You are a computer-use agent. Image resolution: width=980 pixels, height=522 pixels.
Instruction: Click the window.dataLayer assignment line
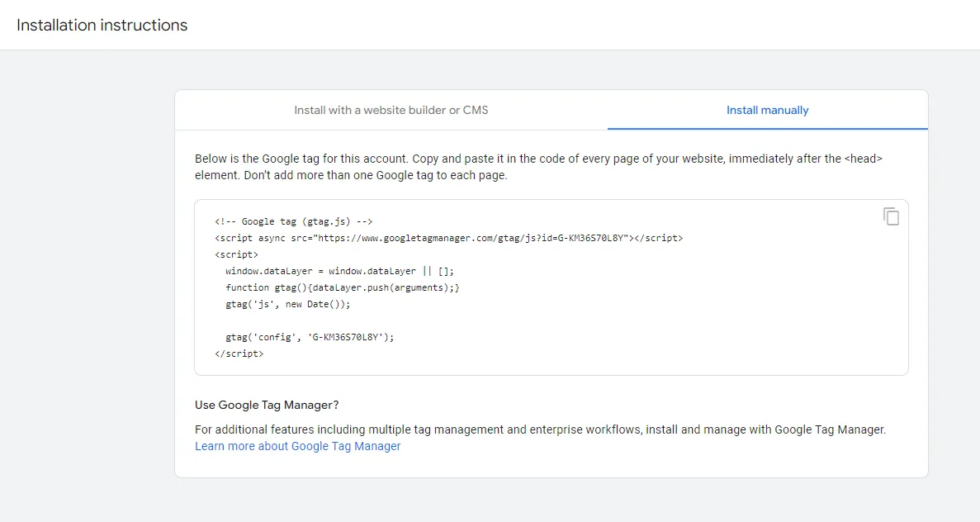click(339, 271)
